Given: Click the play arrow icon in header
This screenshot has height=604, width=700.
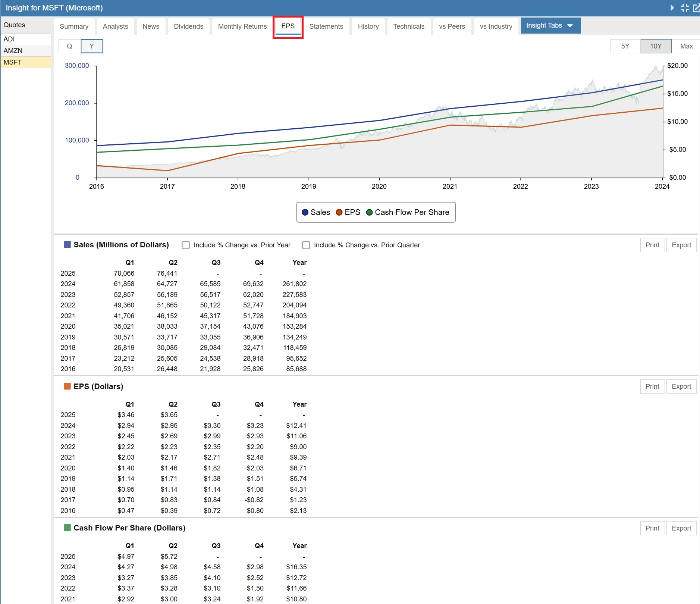Looking at the screenshot, I should [672, 8].
